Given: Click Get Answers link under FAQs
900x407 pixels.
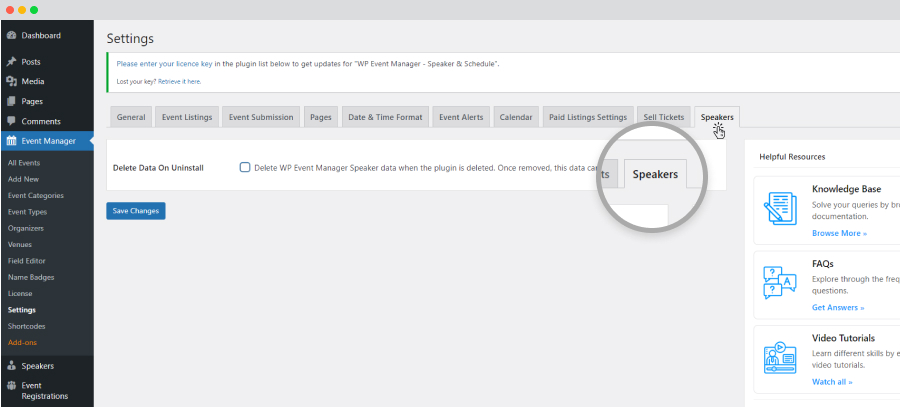Looking at the screenshot, I should [x=838, y=308].
